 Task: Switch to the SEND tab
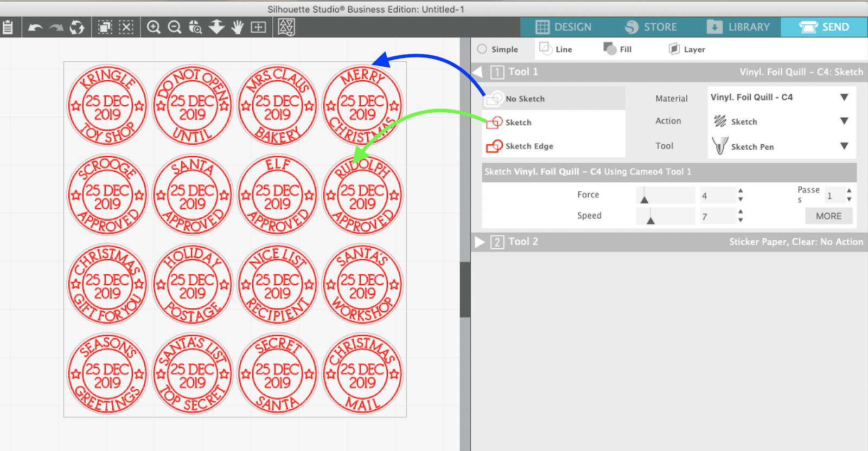[x=824, y=27]
